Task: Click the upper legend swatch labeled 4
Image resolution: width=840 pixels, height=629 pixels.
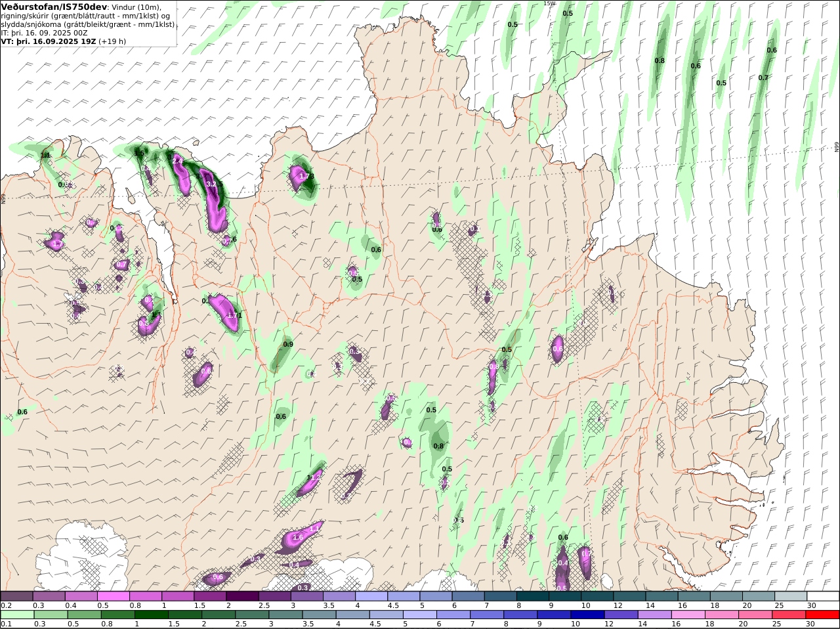Action: [x=371, y=596]
